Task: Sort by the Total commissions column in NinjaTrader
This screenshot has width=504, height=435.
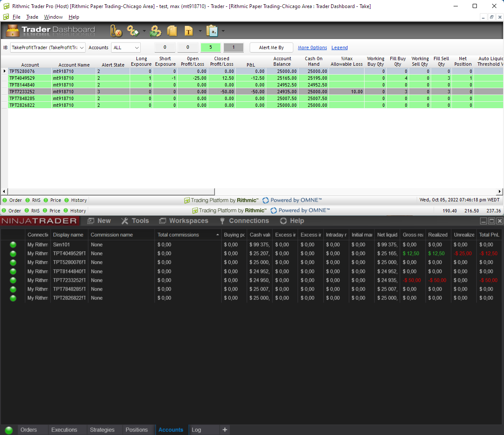Action: 188,235
